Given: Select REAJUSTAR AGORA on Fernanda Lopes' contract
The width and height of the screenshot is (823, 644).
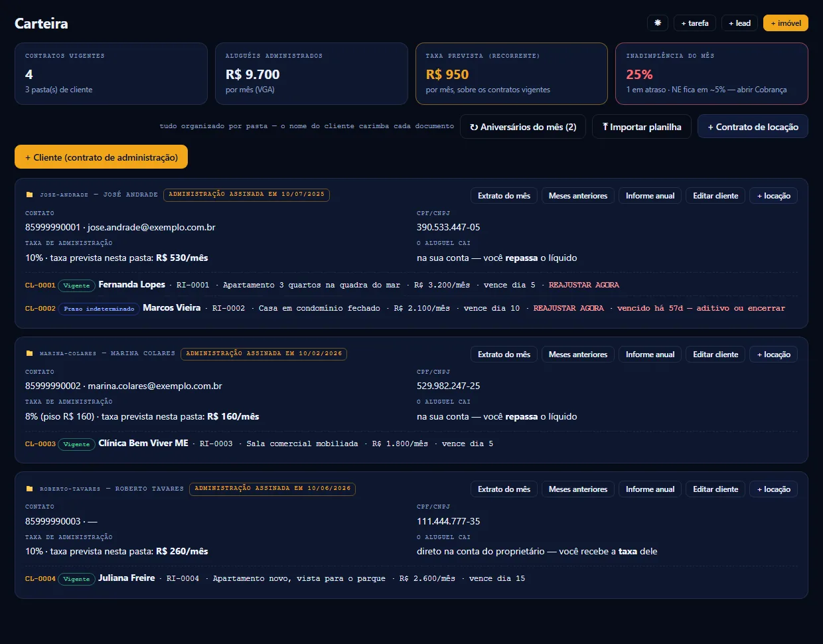Looking at the screenshot, I should (x=584, y=285).
